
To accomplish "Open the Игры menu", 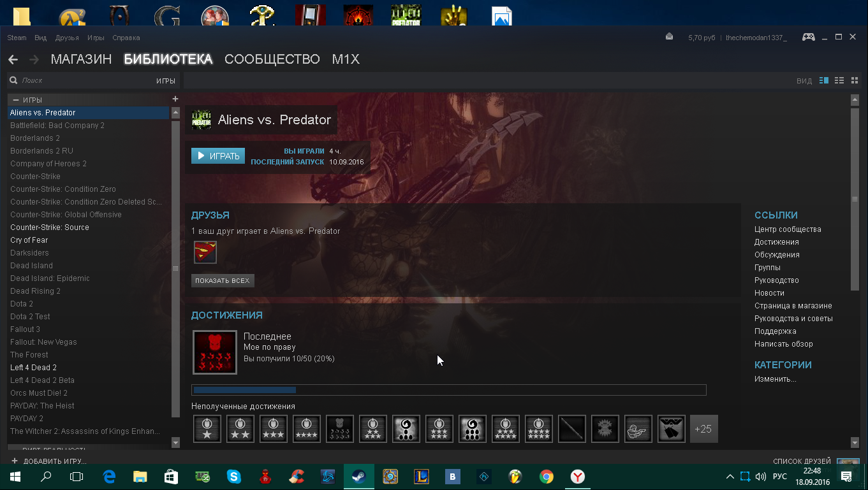I will pos(96,38).
